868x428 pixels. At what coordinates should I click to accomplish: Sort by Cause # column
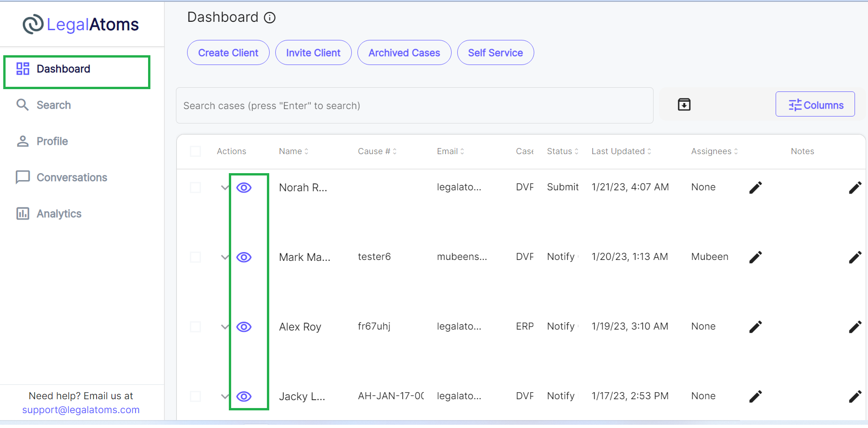tap(377, 151)
